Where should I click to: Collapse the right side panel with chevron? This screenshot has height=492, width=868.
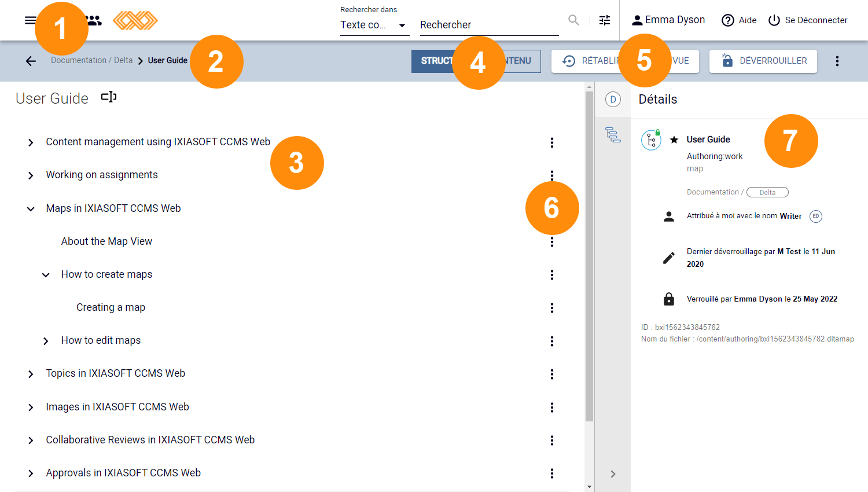point(613,474)
